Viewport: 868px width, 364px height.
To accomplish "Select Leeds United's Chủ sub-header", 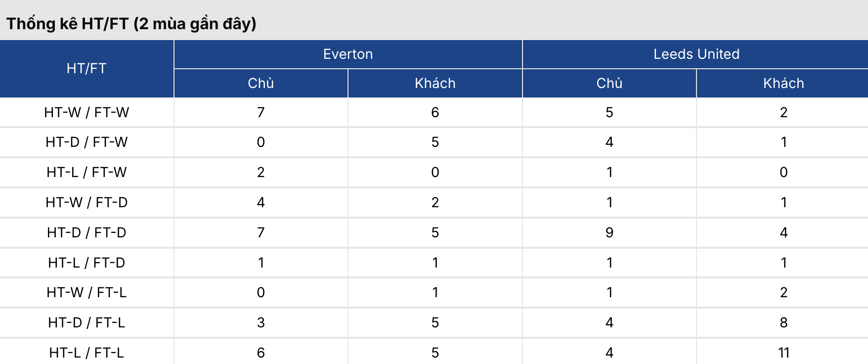I will tap(609, 83).
